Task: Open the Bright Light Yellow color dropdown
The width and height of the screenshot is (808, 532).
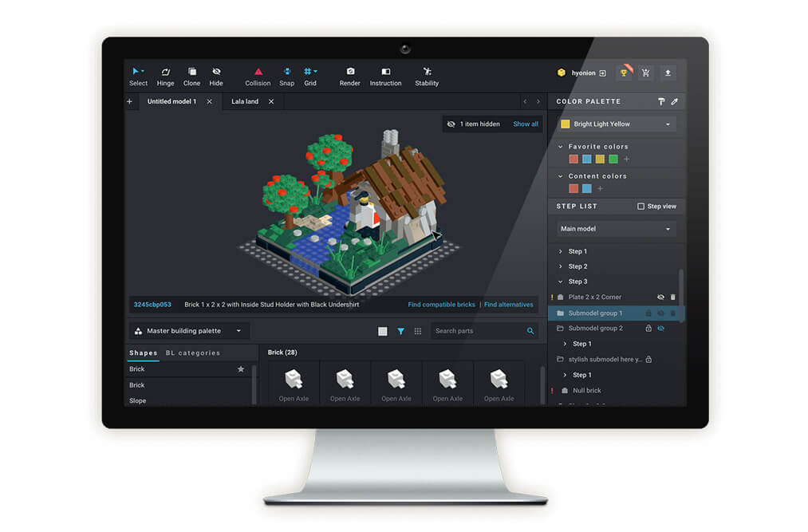Action: (616, 124)
